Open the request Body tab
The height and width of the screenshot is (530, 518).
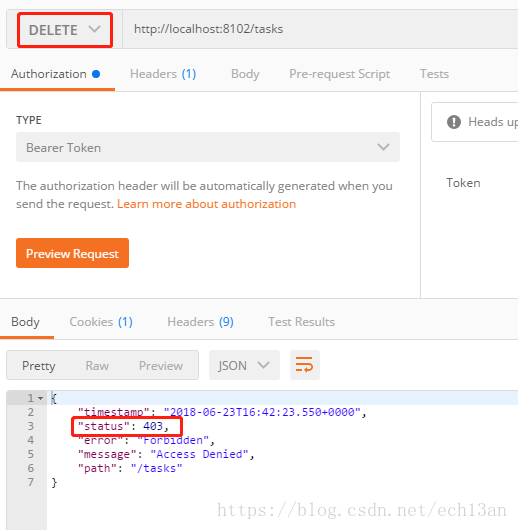click(245, 74)
